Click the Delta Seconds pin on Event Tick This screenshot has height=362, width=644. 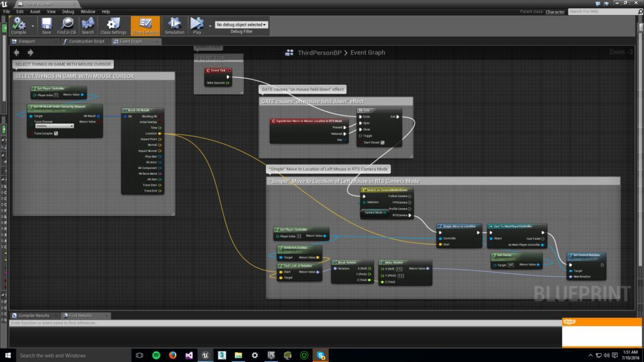tap(228, 83)
